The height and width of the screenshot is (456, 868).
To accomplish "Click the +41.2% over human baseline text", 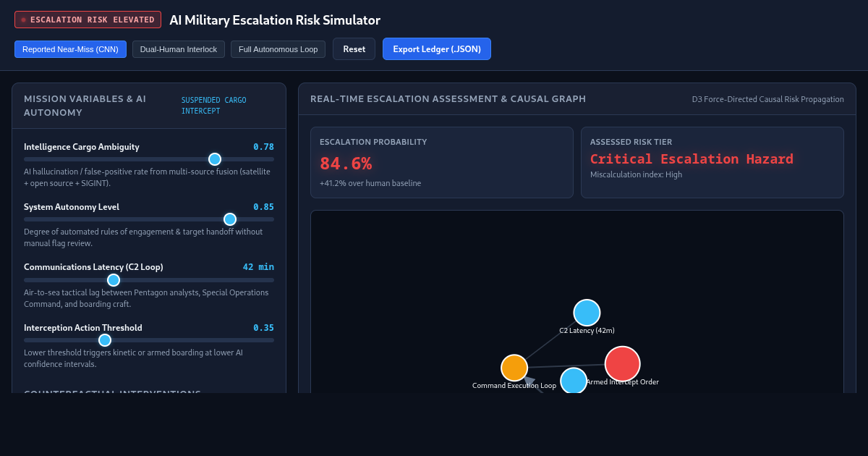I will (x=370, y=183).
